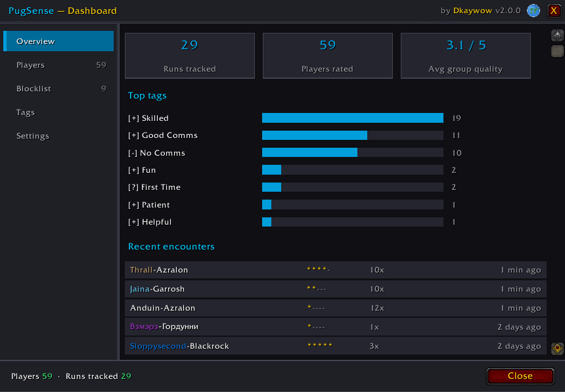Click the "Recent encounters" heading

(171, 246)
